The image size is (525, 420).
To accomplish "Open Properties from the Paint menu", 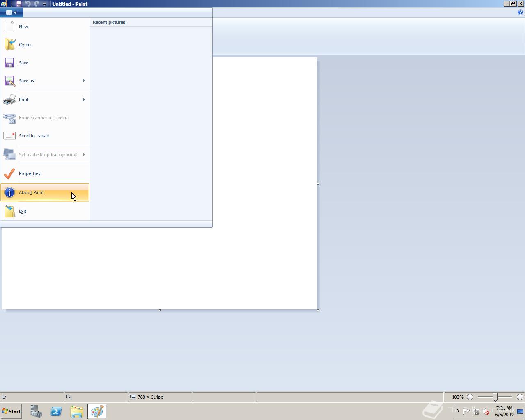I will point(45,173).
